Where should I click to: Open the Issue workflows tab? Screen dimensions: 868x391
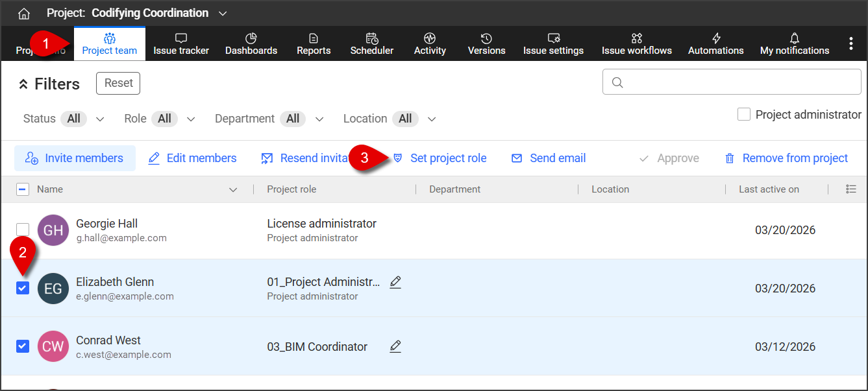pos(637,44)
